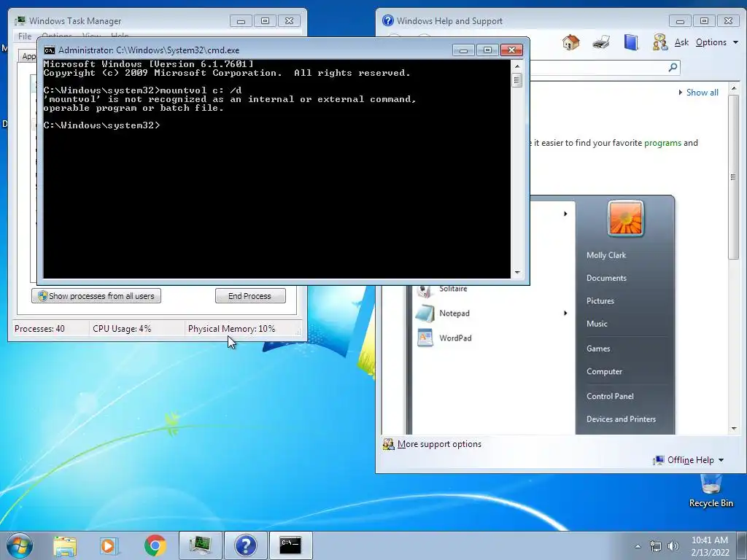The width and height of the screenshot is (747, 560).
Task: Click the Show desktop strip on taskbar
Action: (742, 545)
